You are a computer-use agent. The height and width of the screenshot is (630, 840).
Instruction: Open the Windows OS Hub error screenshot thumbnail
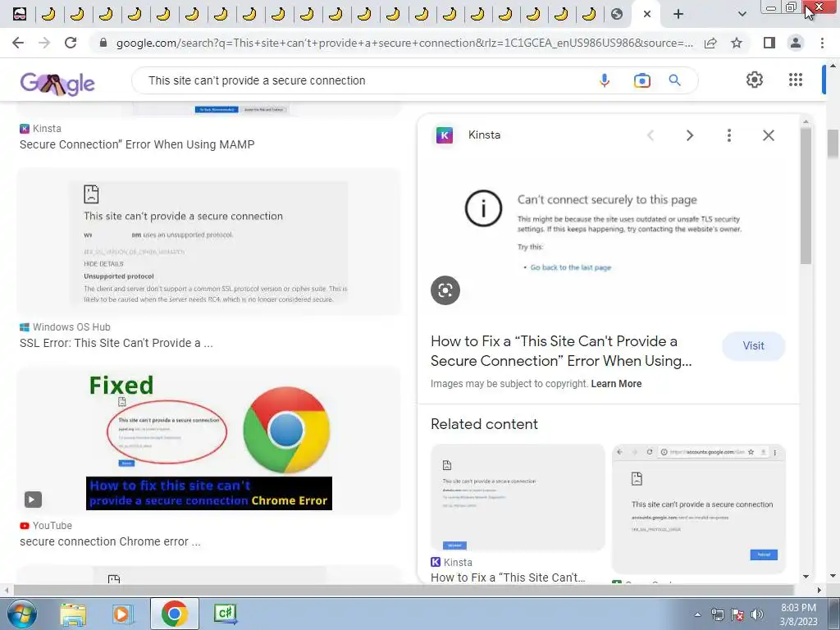209,242
